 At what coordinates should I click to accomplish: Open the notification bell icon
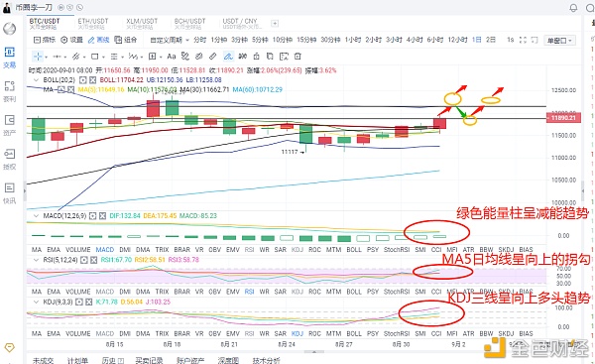click(573, 8)
